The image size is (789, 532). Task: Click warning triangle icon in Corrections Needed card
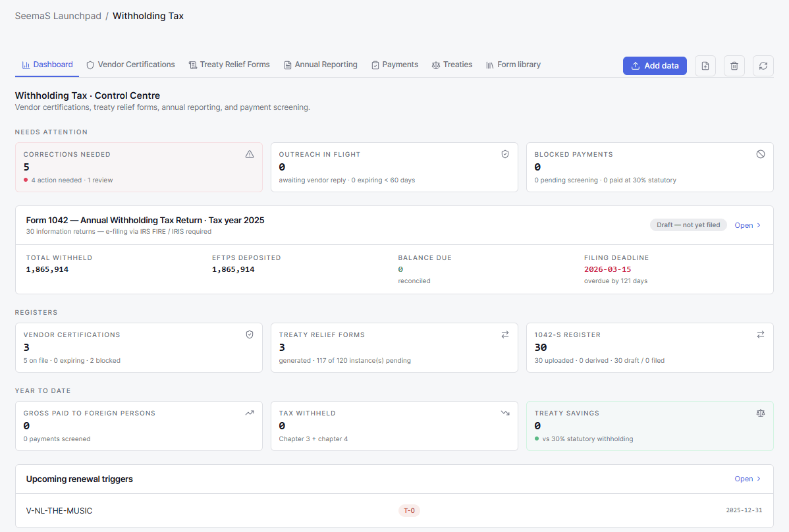point(250,154)
